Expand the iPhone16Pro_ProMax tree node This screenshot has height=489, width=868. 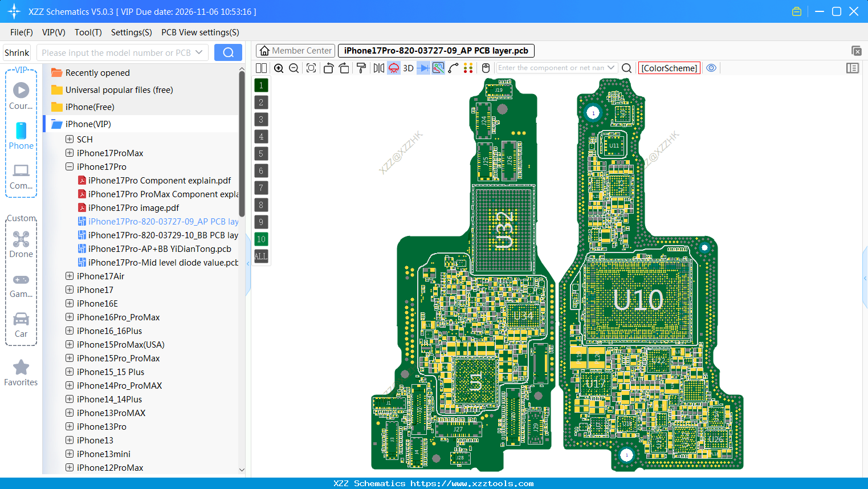(69, 317)
